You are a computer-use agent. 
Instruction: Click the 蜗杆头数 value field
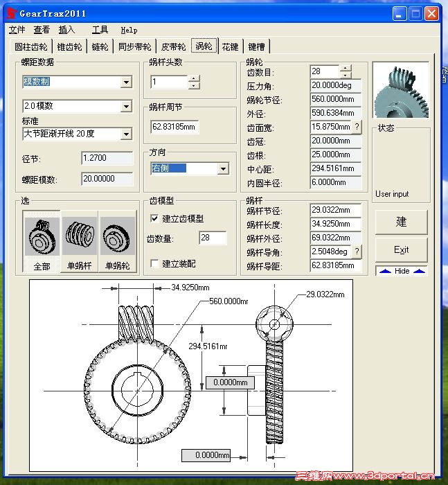click(x=170, y=82)
